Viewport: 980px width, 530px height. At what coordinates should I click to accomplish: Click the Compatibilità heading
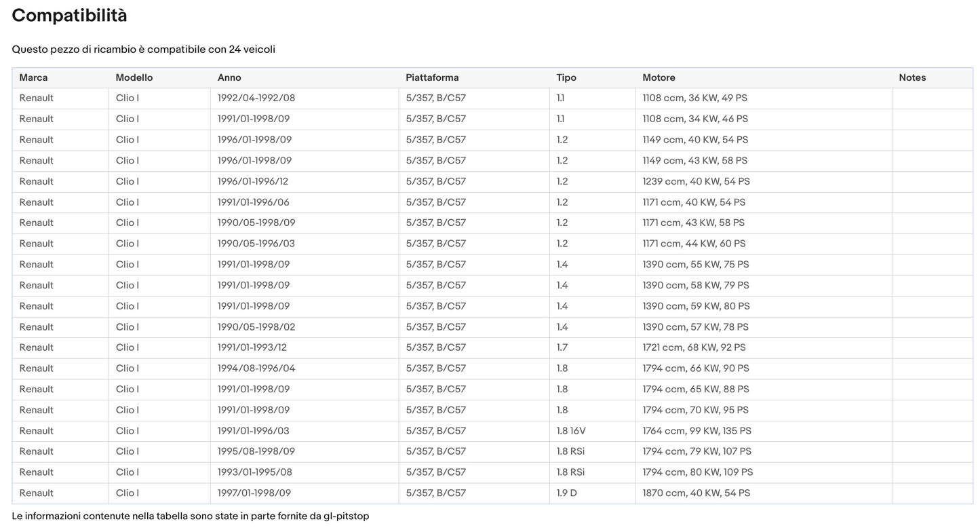(69, 16)
